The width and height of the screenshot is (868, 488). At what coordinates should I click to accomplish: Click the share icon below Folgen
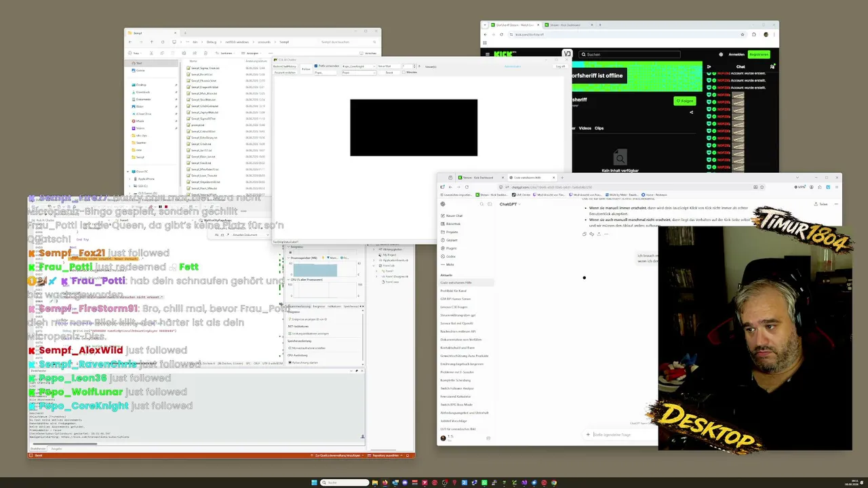(691, 113)
